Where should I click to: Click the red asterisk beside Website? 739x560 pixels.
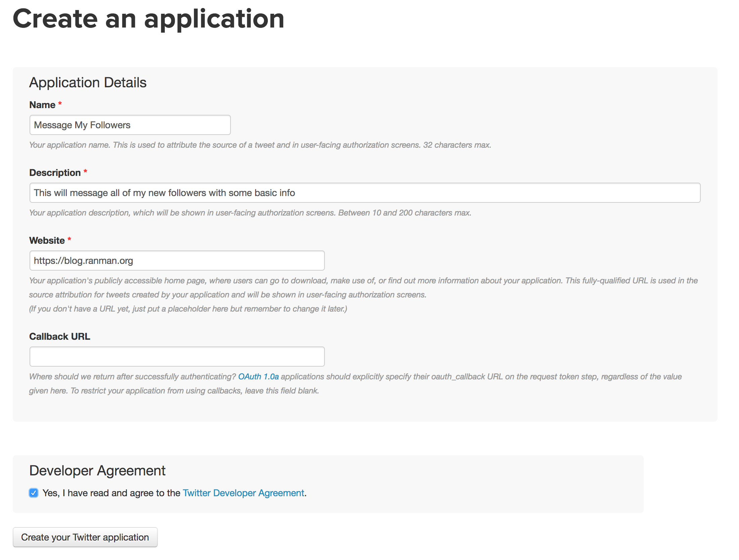(x=69, y=239)
